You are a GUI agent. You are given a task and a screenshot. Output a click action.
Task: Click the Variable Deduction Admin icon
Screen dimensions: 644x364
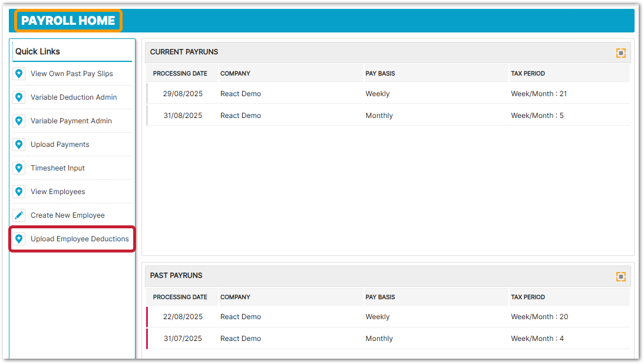tap(19, 97)
